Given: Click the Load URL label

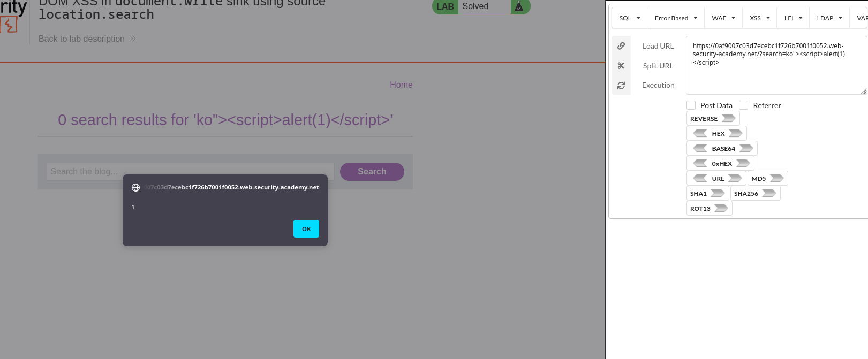Looking at the screenshot, I should pos(658,46).
